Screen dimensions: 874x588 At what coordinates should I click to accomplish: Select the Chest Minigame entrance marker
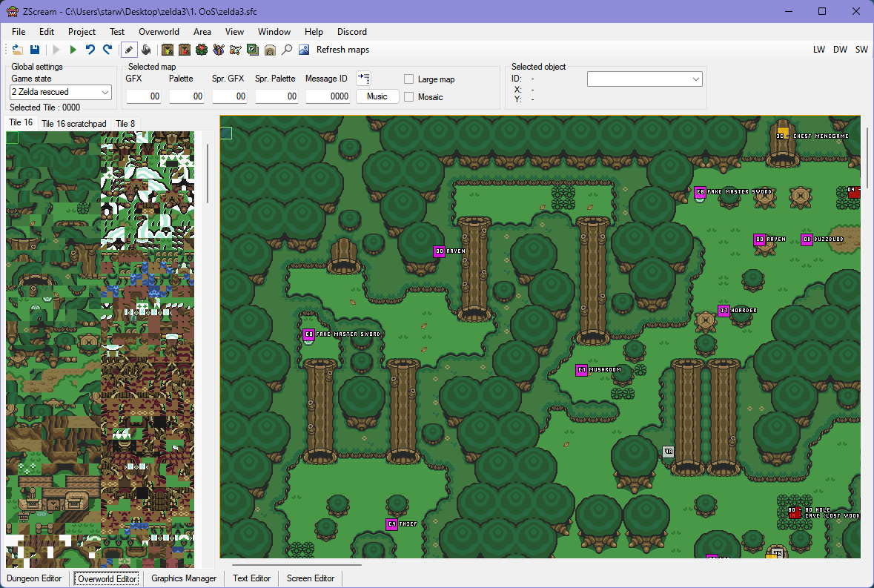783,133
